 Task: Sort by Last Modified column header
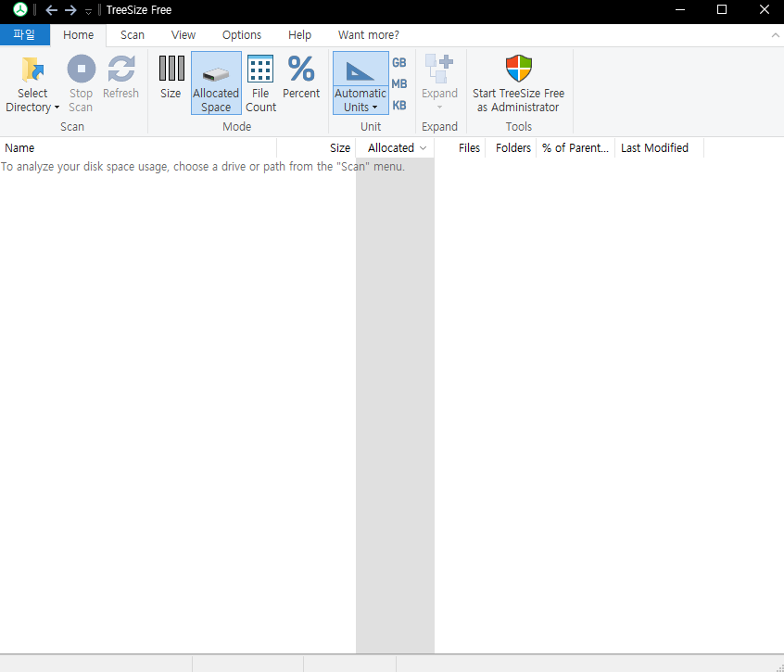(659, 148)
